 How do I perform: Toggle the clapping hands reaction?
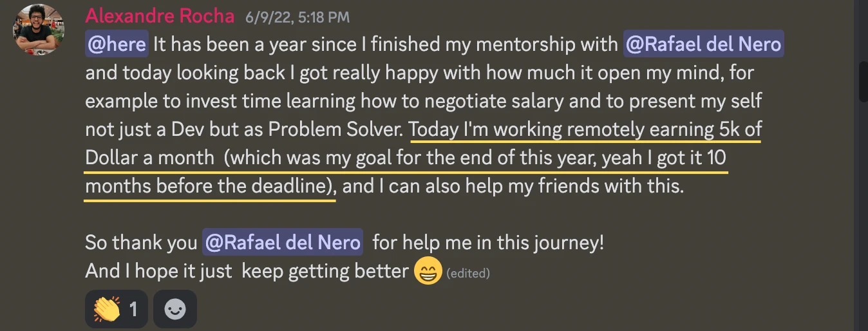[x=116, y=310]
